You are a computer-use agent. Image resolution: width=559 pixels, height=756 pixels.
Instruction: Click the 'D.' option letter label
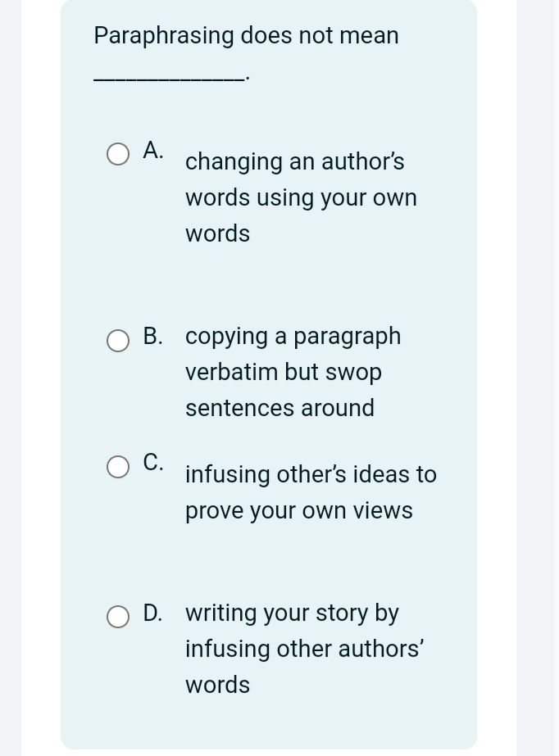point(153,613)
